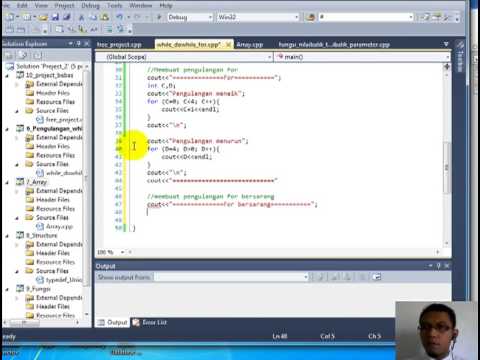
Task: Open the Tools menu
Action: 114,5
